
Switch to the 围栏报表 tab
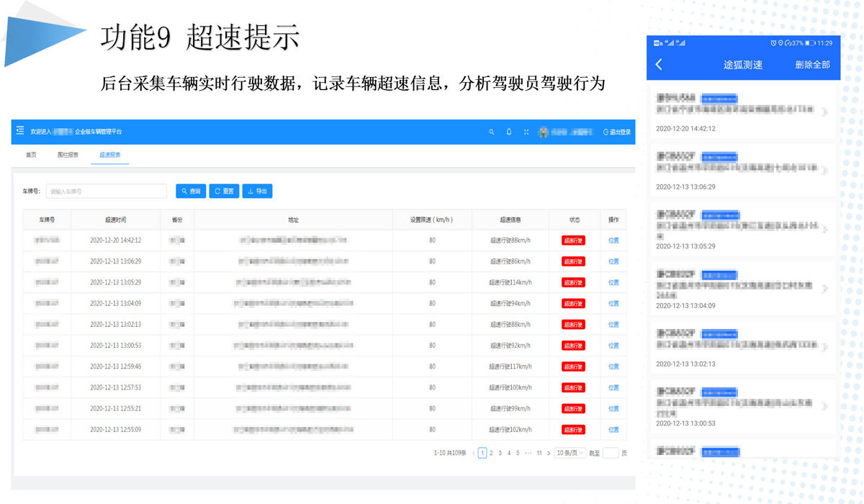click(68, 155)
